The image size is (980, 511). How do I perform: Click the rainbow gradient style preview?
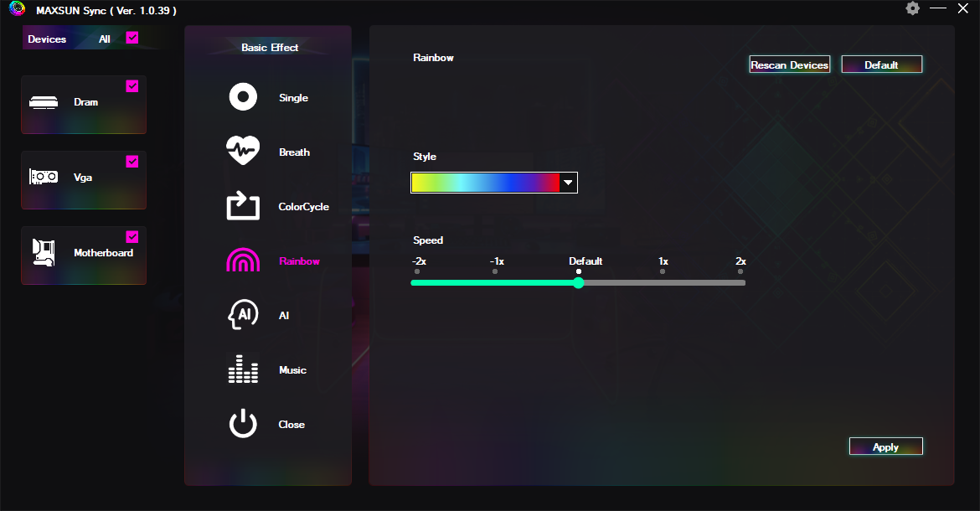(x=486, y=183)
